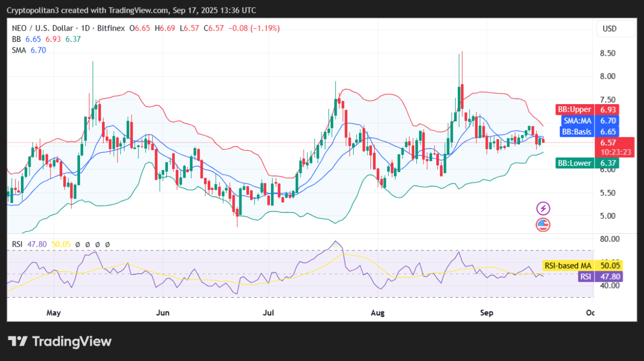Click the 8.50 mark on price scale

[x=608, y=53]
